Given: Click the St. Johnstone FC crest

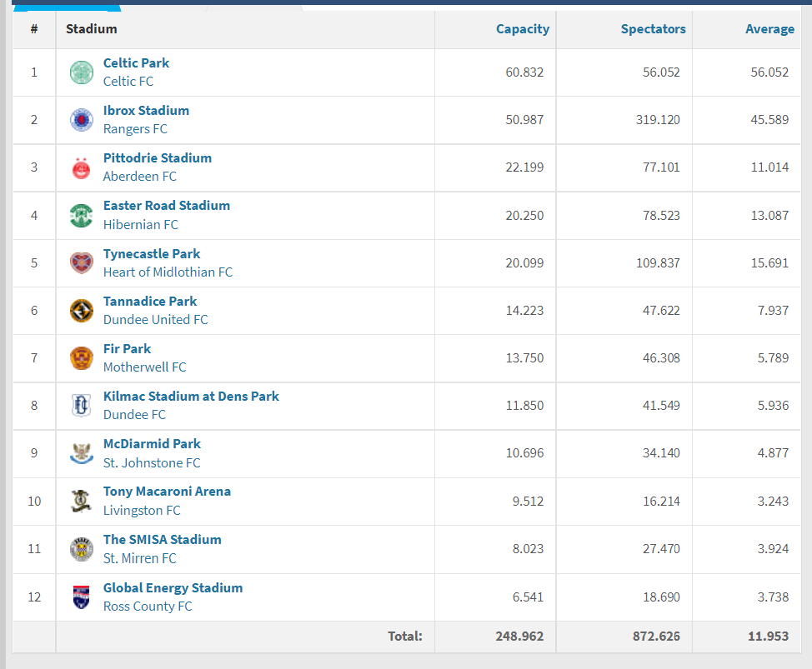Looking at the screenshot, I should 81,453.
